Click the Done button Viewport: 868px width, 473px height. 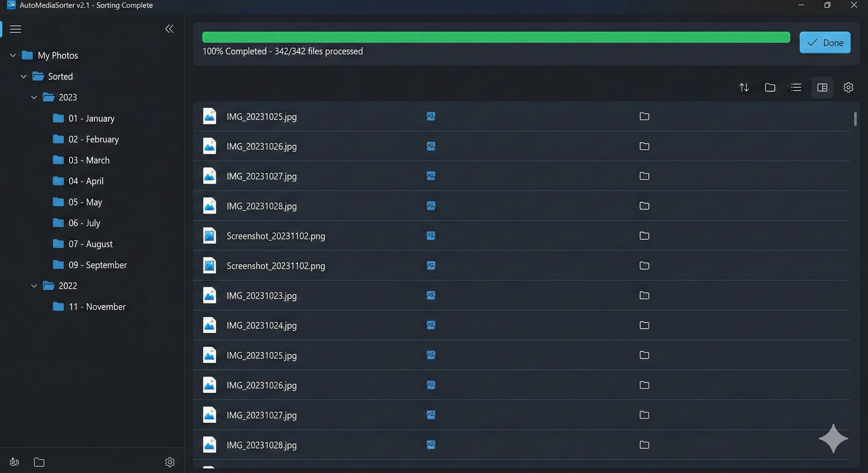coord(825,42)
